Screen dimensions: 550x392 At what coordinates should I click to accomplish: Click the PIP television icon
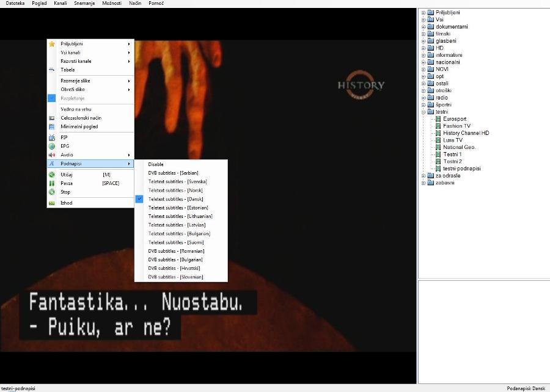(52, 137)
